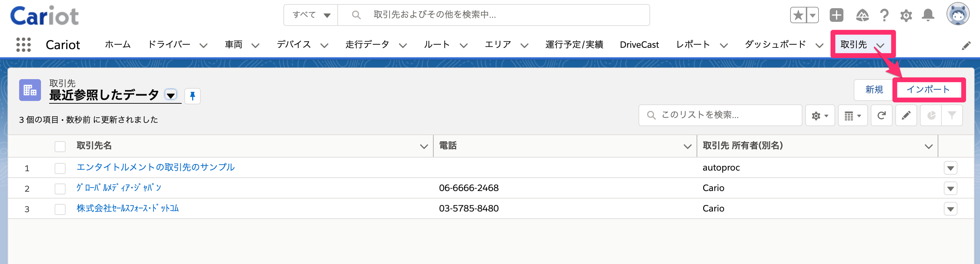The image size is (980, 264).
Task: Open row actions for 06-6666-2468 row
Action: pyautogui.click(x=950, y=188)
